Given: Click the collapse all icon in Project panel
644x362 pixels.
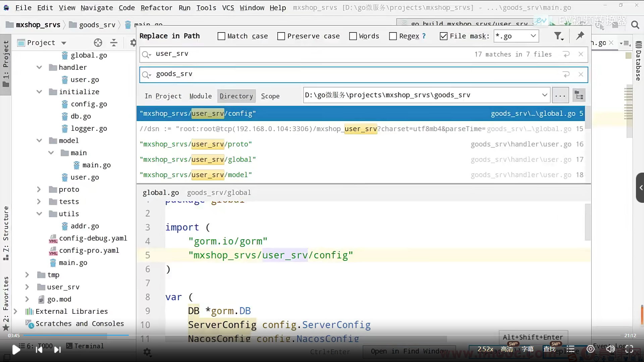Looking at the screenshot, I should [114, 43].
